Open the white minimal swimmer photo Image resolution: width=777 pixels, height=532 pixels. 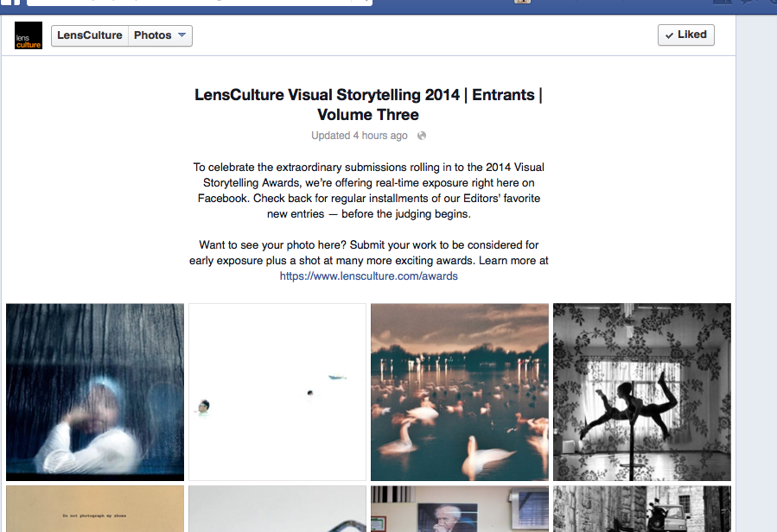277,392
